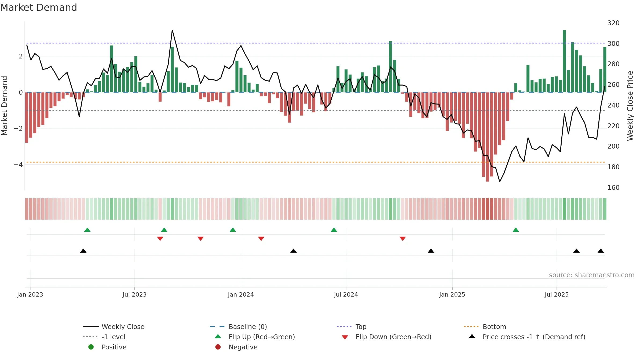
Task: Click the Top legend label
Action: [361, 327]
